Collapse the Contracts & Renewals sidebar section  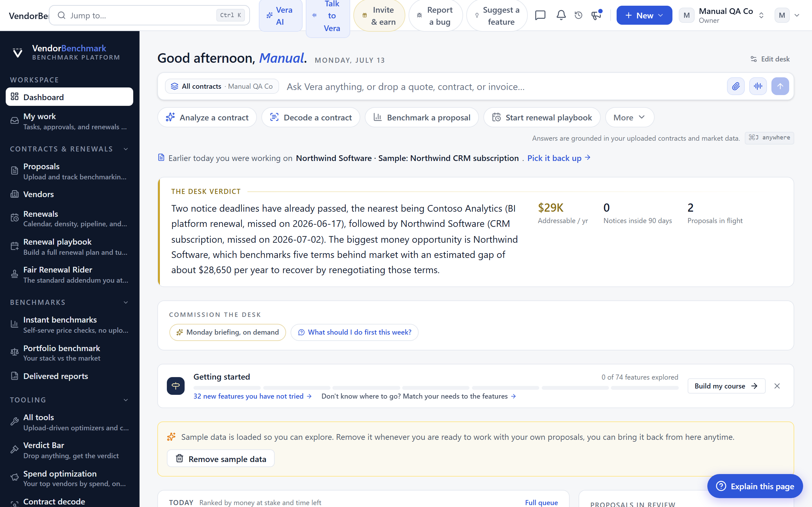click(x=126, y=149)
